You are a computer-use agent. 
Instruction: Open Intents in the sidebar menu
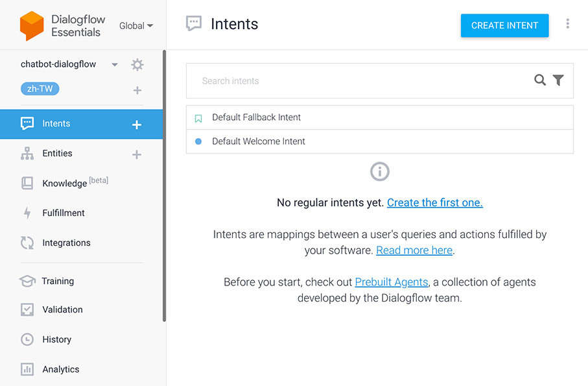pyautogui.click(x=82, y=124)
